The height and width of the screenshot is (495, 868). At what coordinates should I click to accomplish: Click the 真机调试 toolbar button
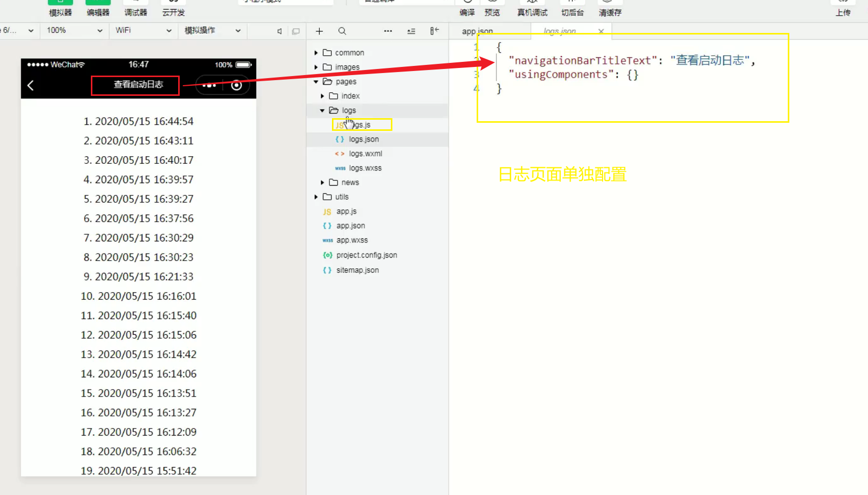532,12
